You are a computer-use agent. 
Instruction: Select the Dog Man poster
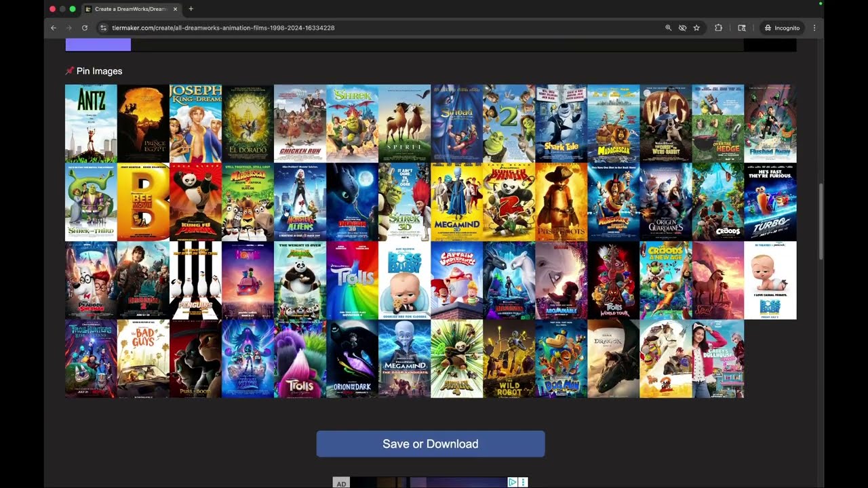pos(561,359)
